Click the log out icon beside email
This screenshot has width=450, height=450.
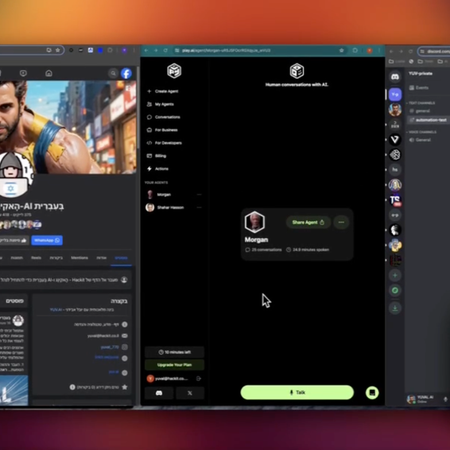point(198,379)
